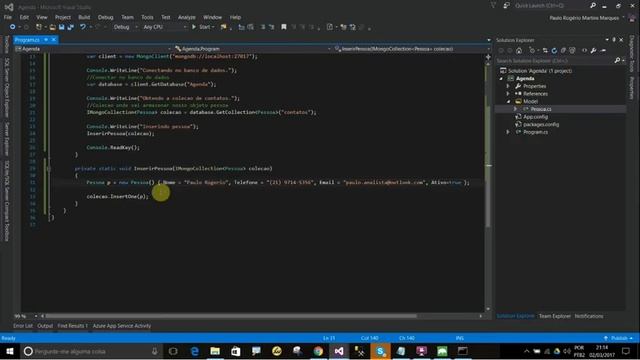Select packages.config in Solution Explorer
Viewport: 640px width, 360px height.
point(541,124)
